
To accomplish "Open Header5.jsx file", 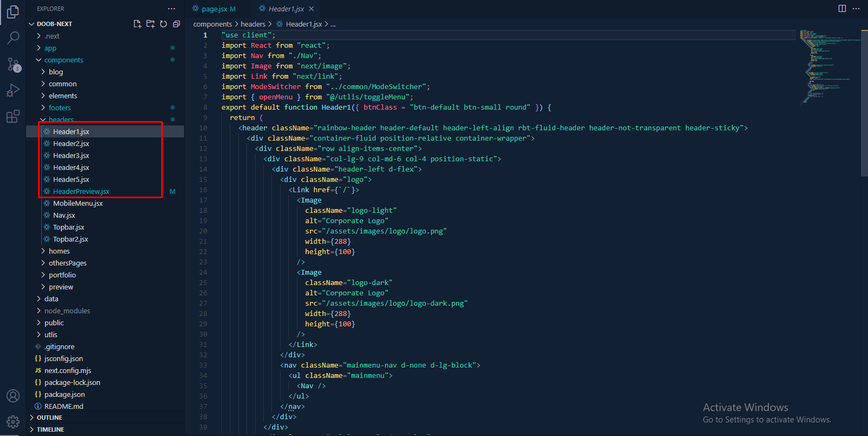I will point(105,179).
